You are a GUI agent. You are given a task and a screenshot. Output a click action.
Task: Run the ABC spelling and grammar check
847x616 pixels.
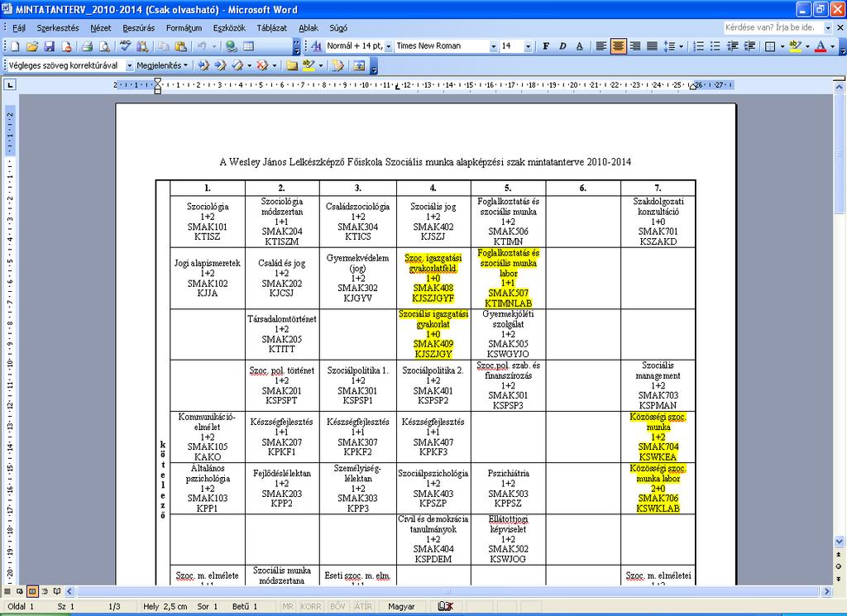[126, 46]
